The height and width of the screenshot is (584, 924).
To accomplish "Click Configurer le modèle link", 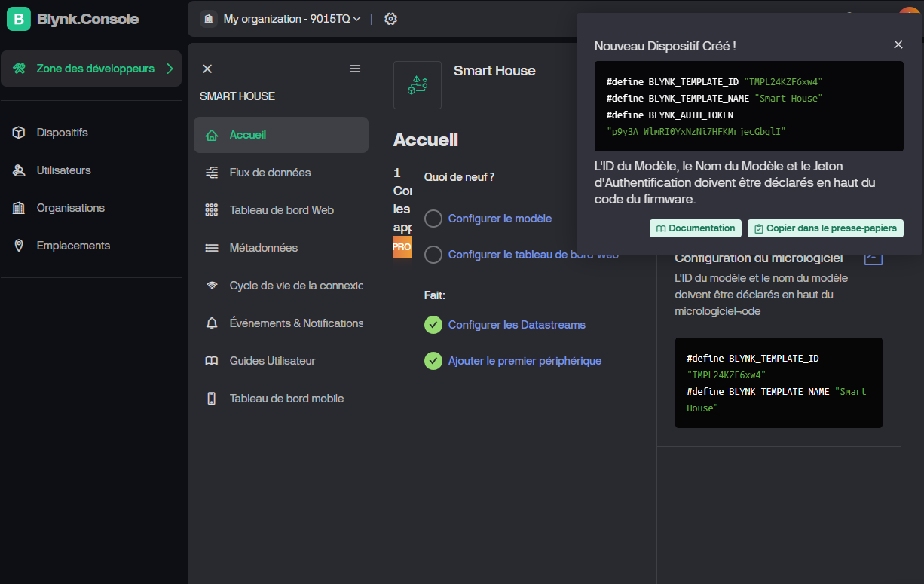I will pos(500,219).
